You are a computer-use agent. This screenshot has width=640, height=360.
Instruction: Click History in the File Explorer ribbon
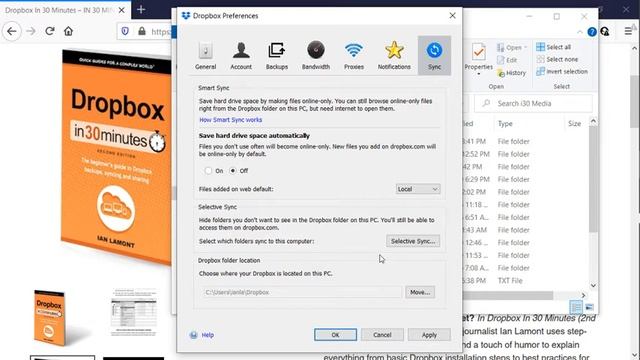511,73
